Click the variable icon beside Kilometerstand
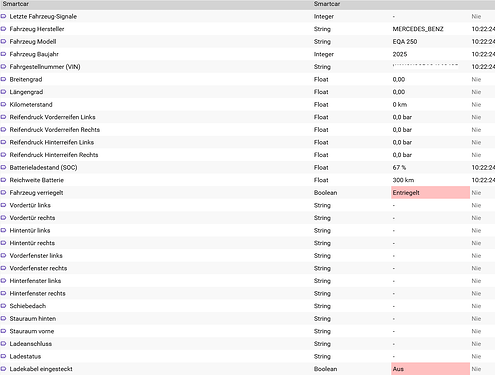Screen dimensions: 495x375 pos(3,104)
